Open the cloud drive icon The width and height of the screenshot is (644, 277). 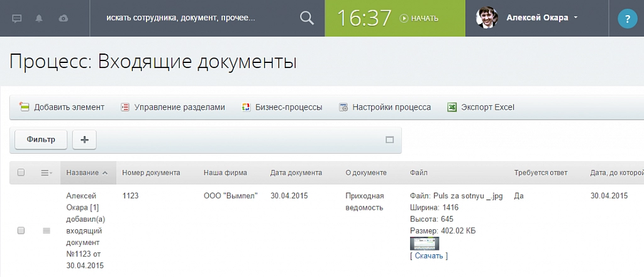tap(63, 18)
